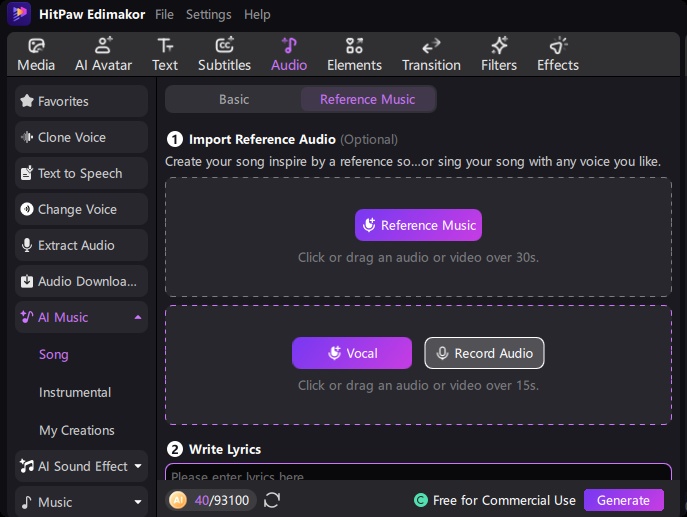
Task: Open Change Voice feature
Action: [81, 209]
